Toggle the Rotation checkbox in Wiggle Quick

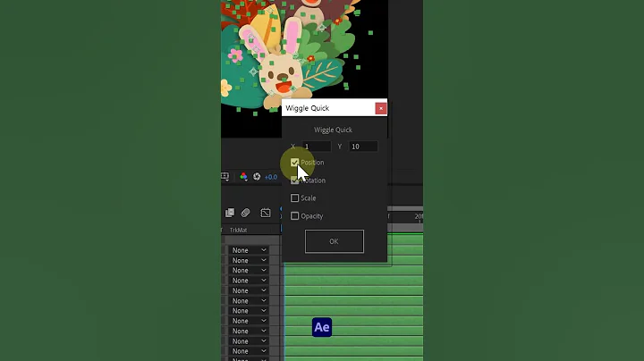point(294,180)
